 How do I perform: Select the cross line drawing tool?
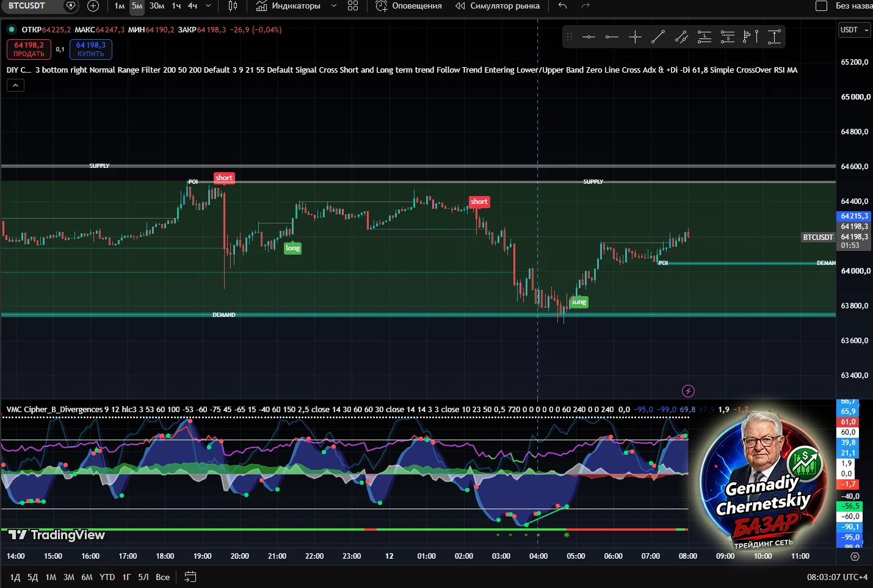[x=635, y=37]
